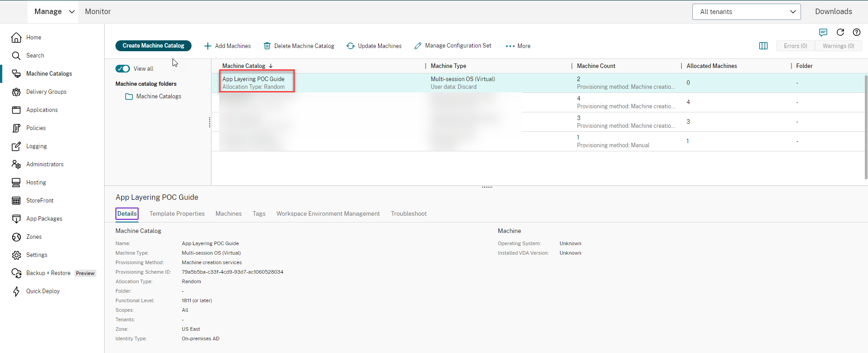Click the columns chooser icon
Viewport: 868px width, 353px height.
point(763,46)
